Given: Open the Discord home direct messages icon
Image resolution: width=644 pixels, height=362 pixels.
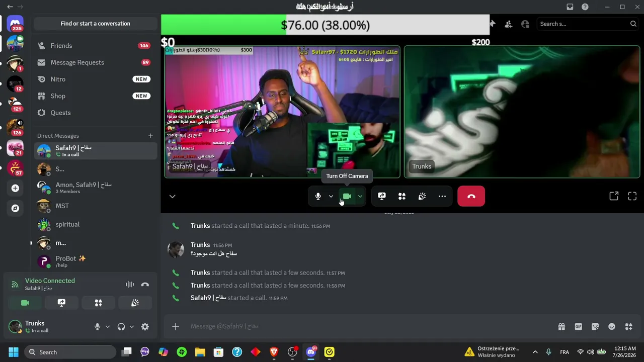Looking at the screenshot, I should pos(15,24).
